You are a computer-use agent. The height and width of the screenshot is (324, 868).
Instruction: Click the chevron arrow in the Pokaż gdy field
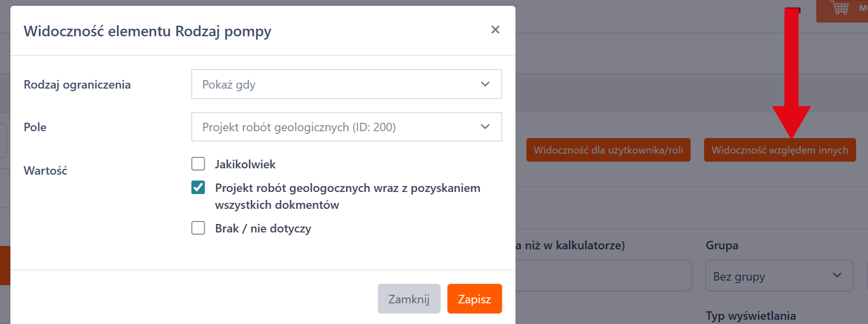tap(485, 84)
